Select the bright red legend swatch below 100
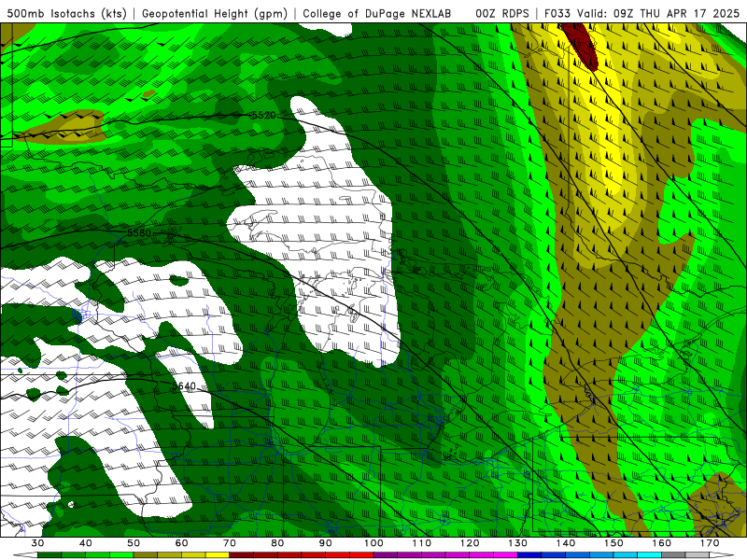The image size is (747, 560). tap(361, 555)
